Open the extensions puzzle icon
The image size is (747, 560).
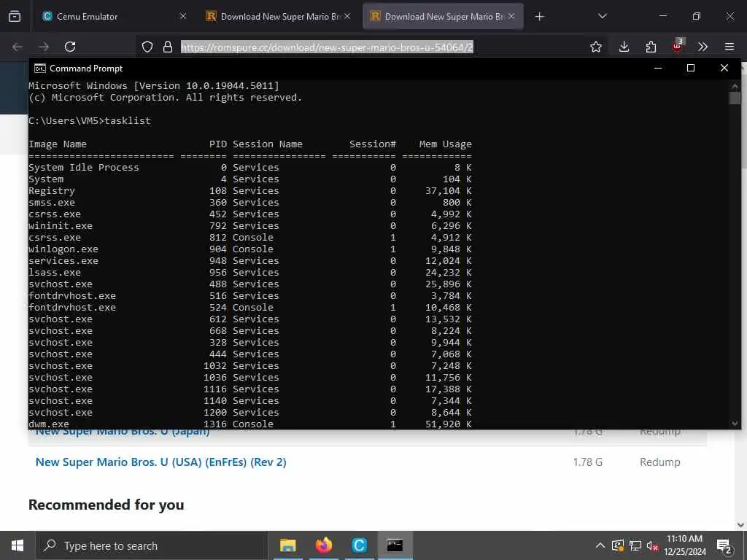click(x=651, y=47)
